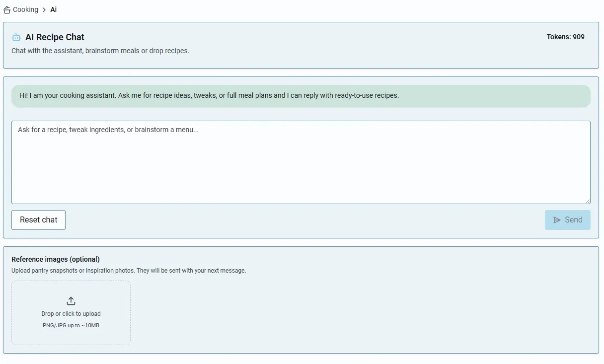
Task: Click the pantry snapshots upload description
Action: tap(129, 271)
